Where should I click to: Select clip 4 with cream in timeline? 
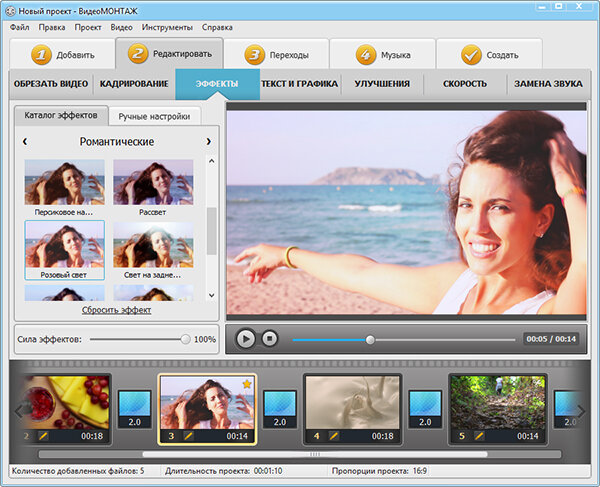[352, 409]
